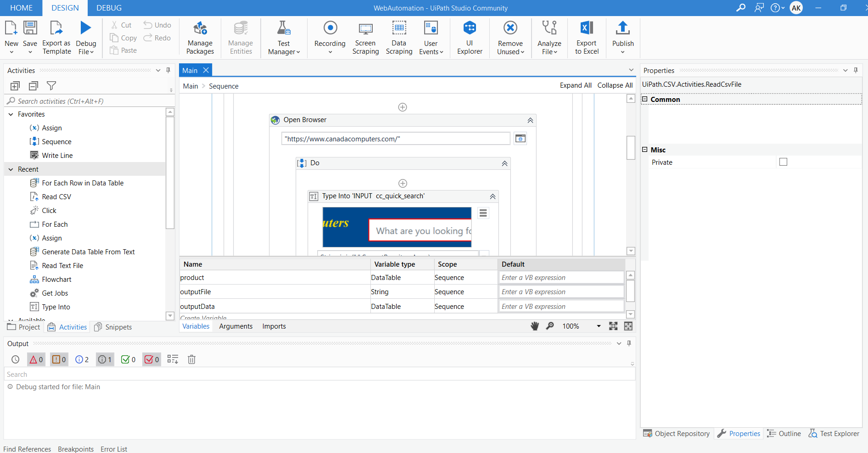Click Activities list scrollbar thumb
The image size is (868, 453).
170,173
